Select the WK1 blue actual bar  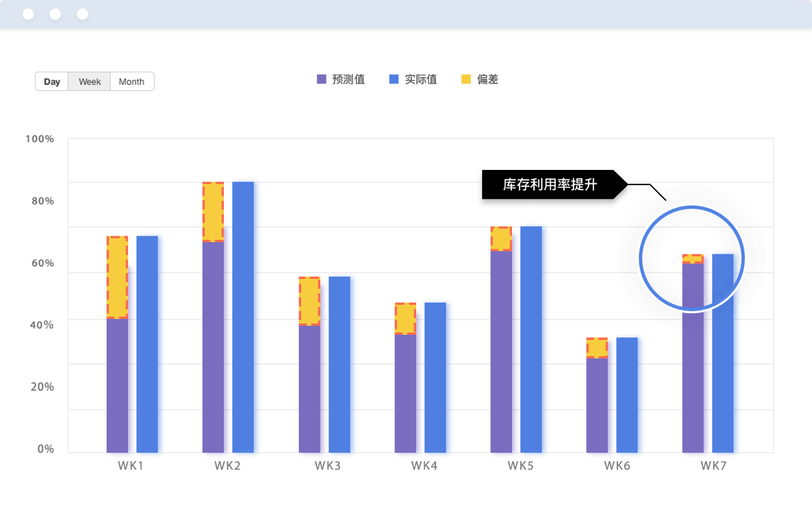coord(147,344)
